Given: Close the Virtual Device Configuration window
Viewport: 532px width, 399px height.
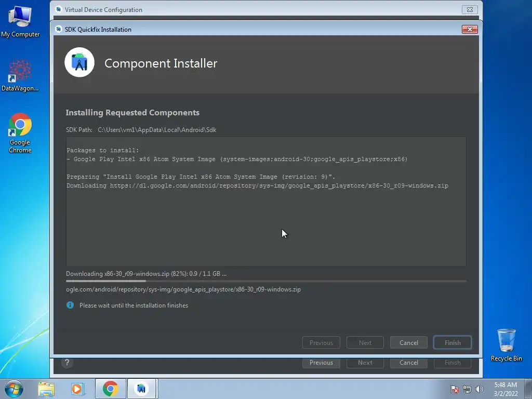Looking at the screenshot, I should 470,9.
